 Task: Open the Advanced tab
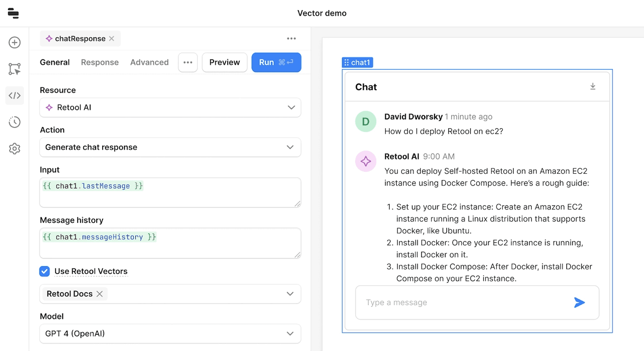[149, 62]
